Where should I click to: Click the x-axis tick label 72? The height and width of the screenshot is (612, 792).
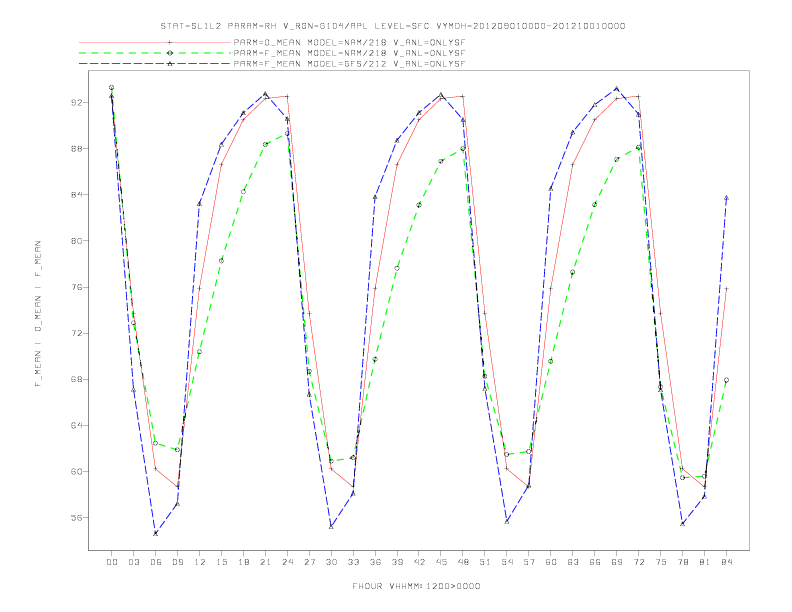tap(638, 562)
